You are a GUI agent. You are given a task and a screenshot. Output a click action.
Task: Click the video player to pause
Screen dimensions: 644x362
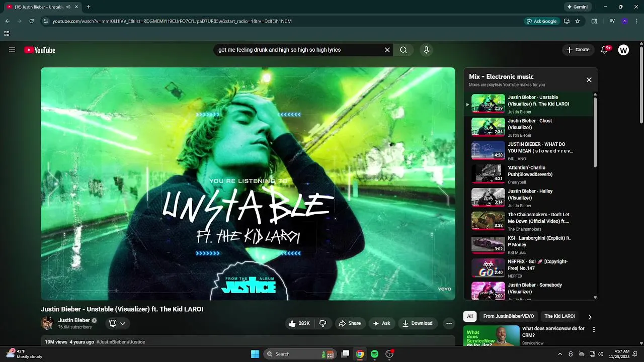[x=248, y=184]
